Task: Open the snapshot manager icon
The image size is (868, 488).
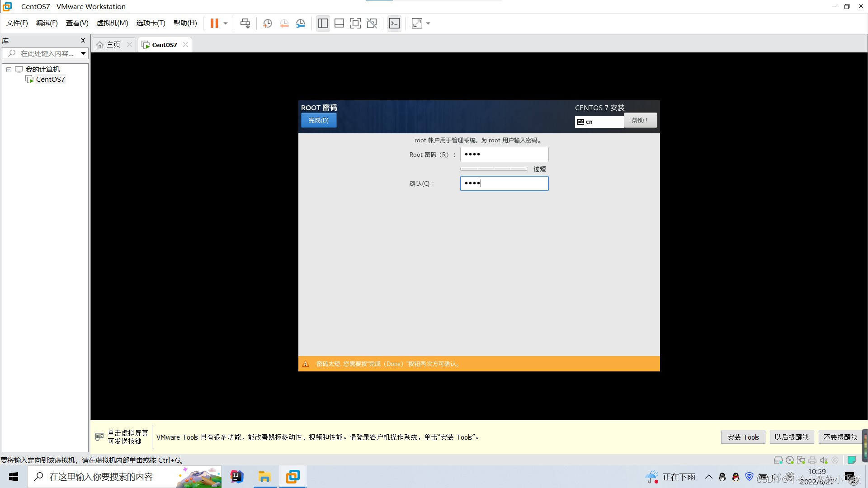Action: pyautogui.click(x=300, y=23)
